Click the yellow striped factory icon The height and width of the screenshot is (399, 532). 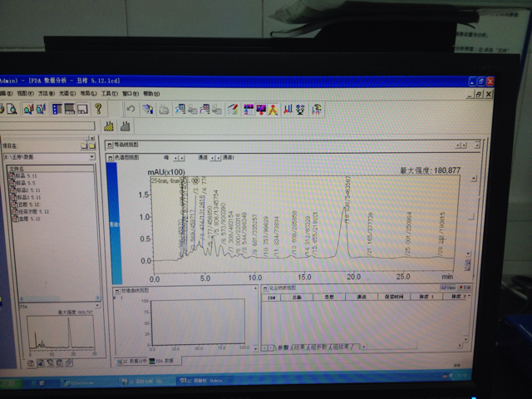(x=109, y=126)
